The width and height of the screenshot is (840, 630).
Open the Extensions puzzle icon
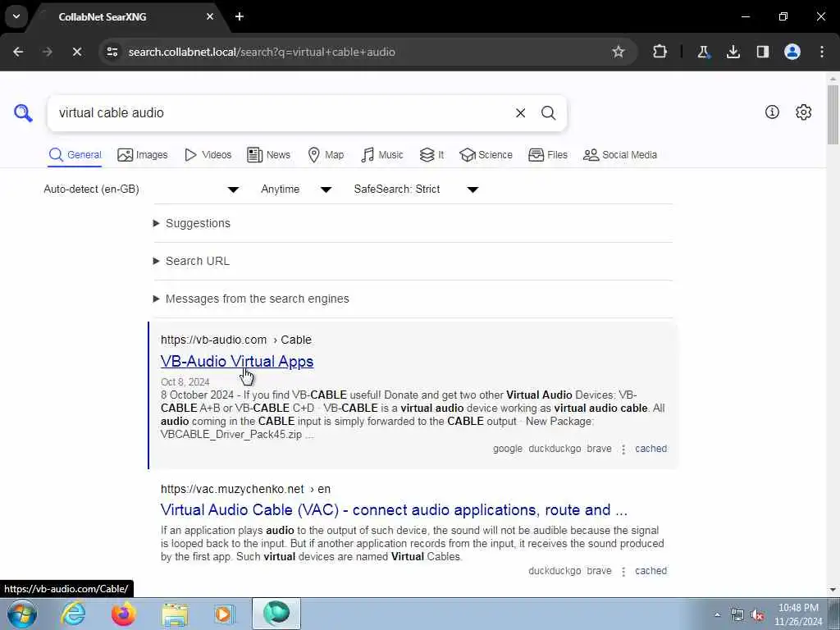[x=660, y=52]
